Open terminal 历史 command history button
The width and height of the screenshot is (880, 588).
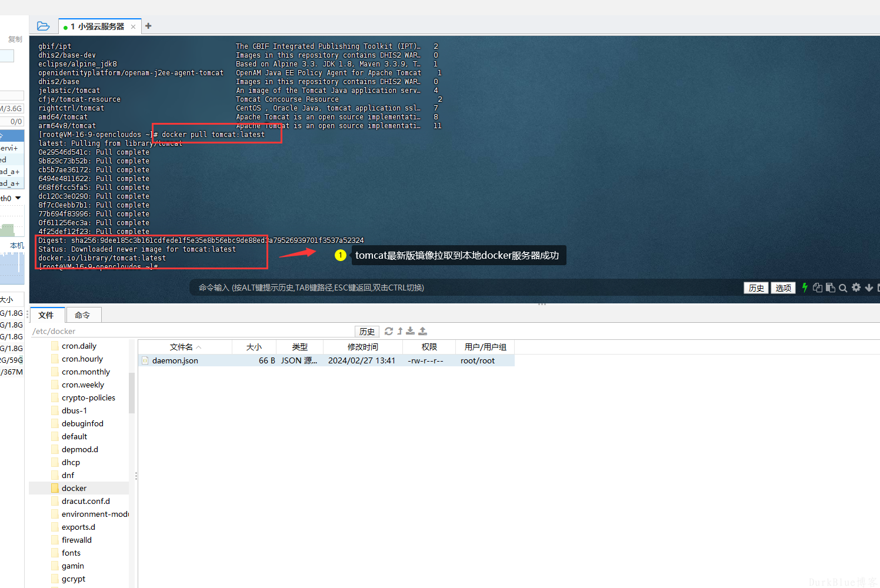click(756, 288)
